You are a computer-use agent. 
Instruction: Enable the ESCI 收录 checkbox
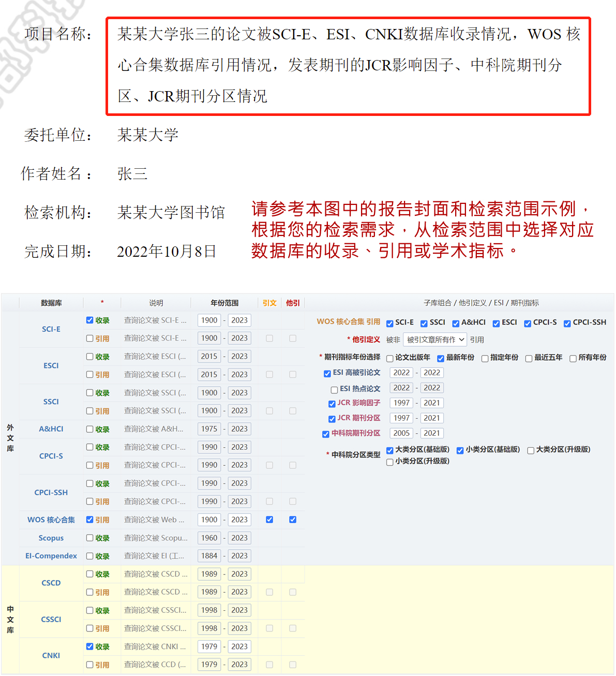tap(90, 357)
